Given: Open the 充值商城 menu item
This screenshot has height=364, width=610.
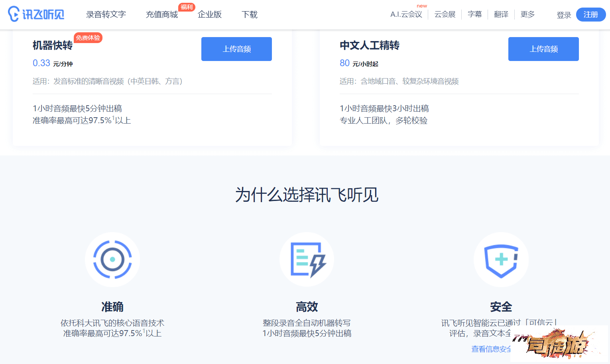Looking at the screenshot, I should coord(162,15).
